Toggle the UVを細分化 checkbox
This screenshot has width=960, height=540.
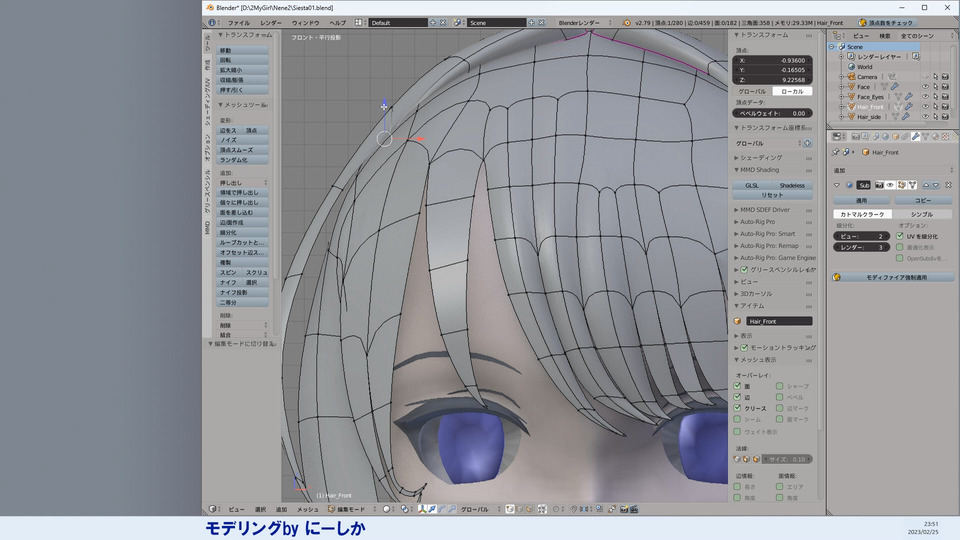tap(900, 236)
